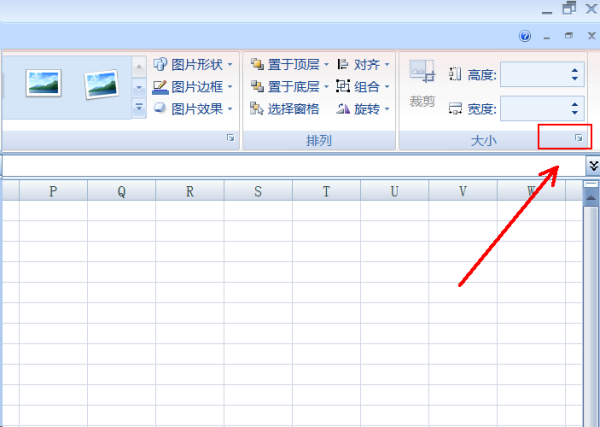Click the 置于底层 button

point(285,86)
